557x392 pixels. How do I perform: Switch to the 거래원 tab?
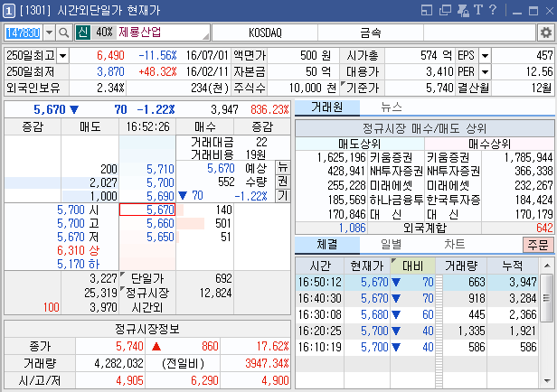coord(327,107)
